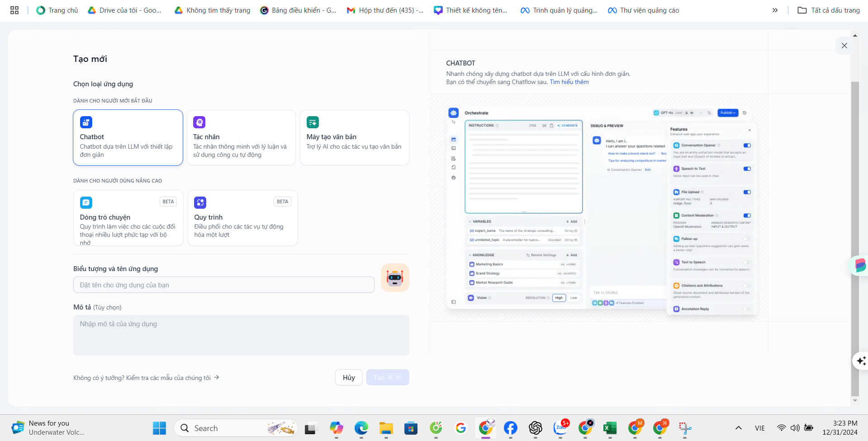Choose the Quy trình workflow card
The image size is (868, 441).
[242, 218]
